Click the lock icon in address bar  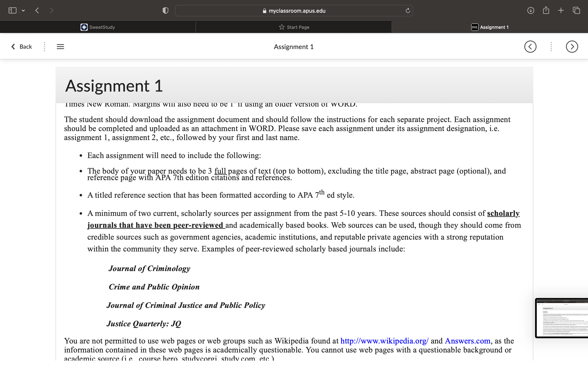[265, 11]
